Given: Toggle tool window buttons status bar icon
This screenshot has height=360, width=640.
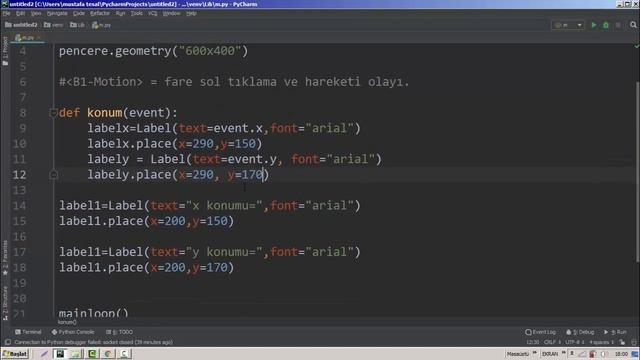Looking at the screenshot, I should point(7,342).
